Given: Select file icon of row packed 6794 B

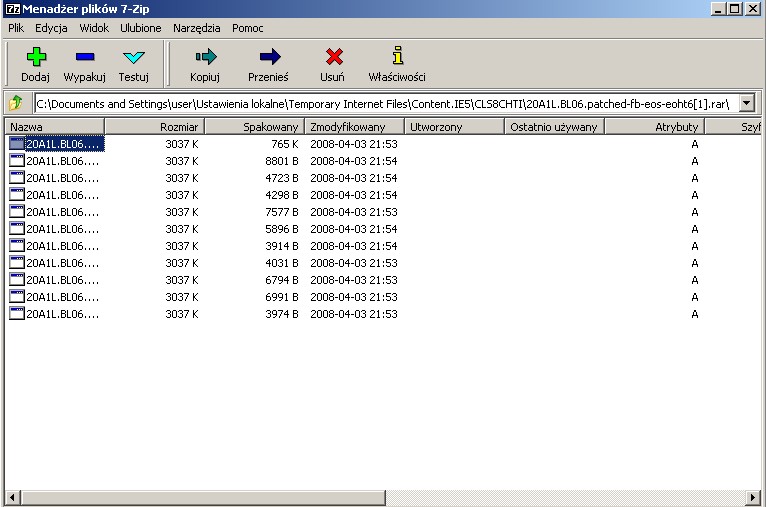Looking at the screenshot, I should [x=17, y=279].
